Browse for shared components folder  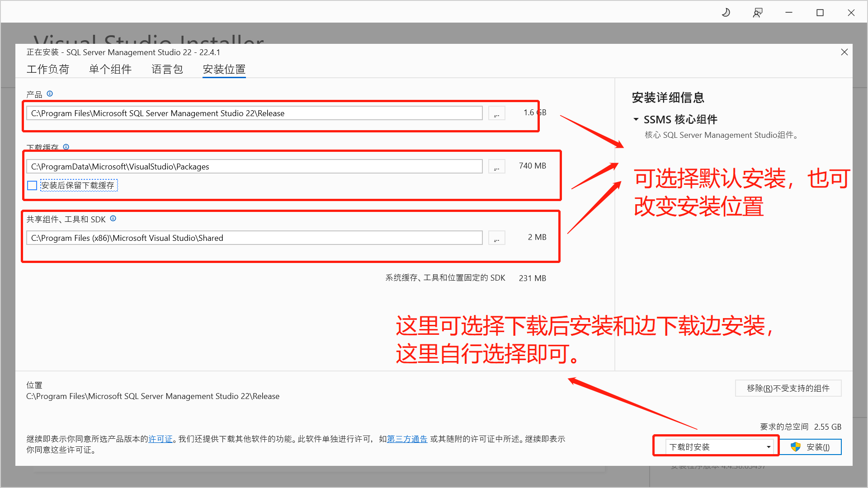coord(496,238)
